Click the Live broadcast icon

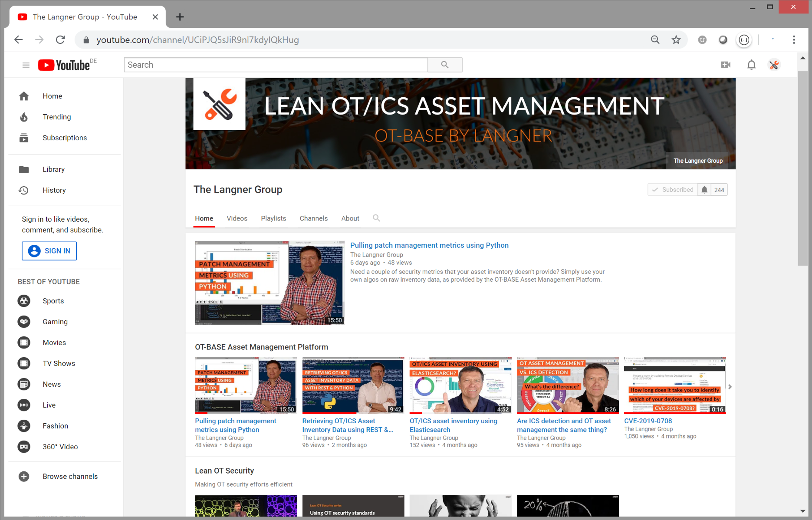(x=24, y=405)
